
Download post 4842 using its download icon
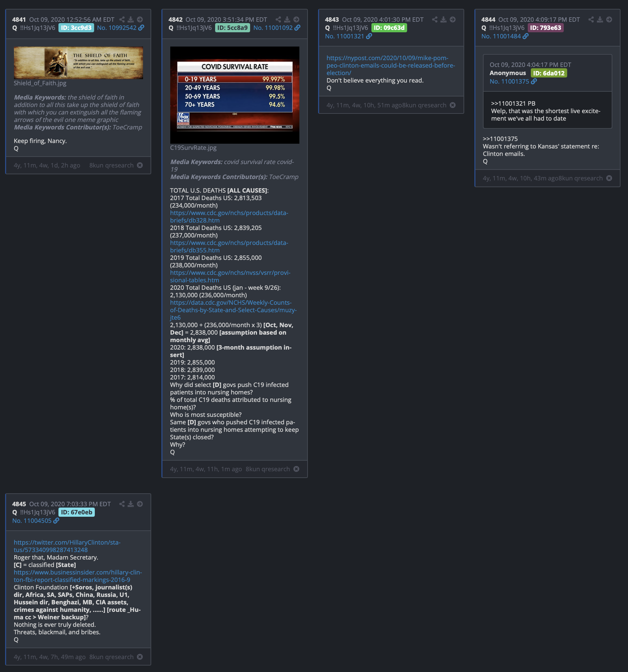pos(287,20)
